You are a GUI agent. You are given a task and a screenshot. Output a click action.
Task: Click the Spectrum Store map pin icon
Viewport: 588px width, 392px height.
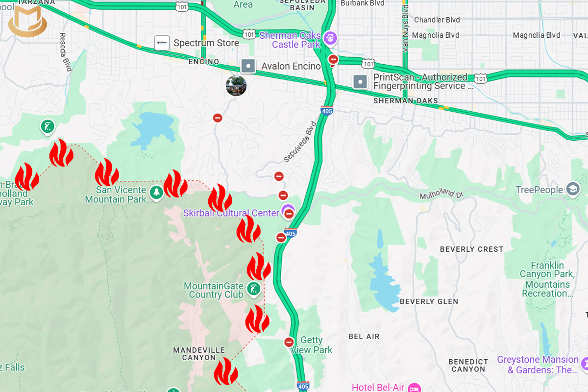coord(162,43)
